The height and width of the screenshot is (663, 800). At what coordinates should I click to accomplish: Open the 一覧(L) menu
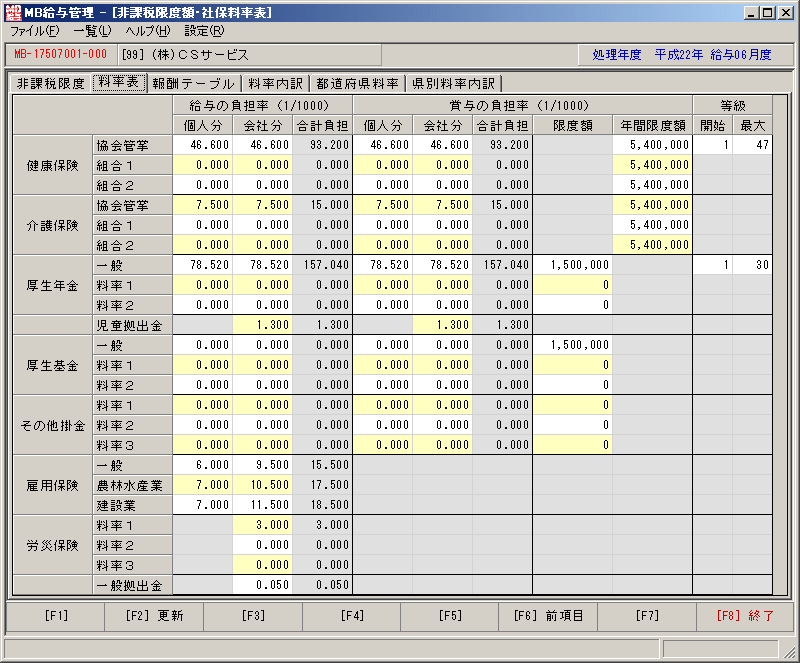tap(92, 31)
